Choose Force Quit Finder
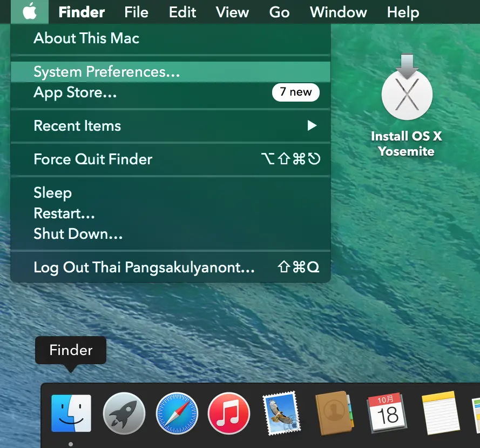480x448 pixels. [x=93, y=159]
